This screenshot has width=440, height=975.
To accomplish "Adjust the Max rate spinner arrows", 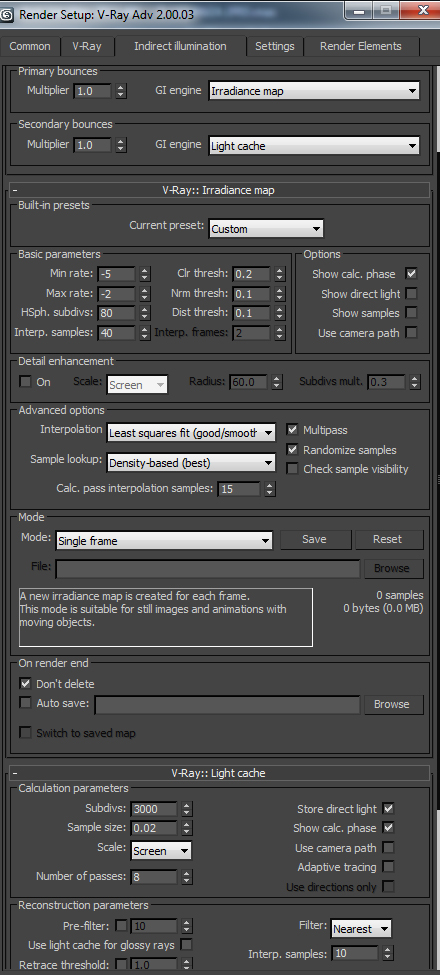I will [x=145, y=294].
